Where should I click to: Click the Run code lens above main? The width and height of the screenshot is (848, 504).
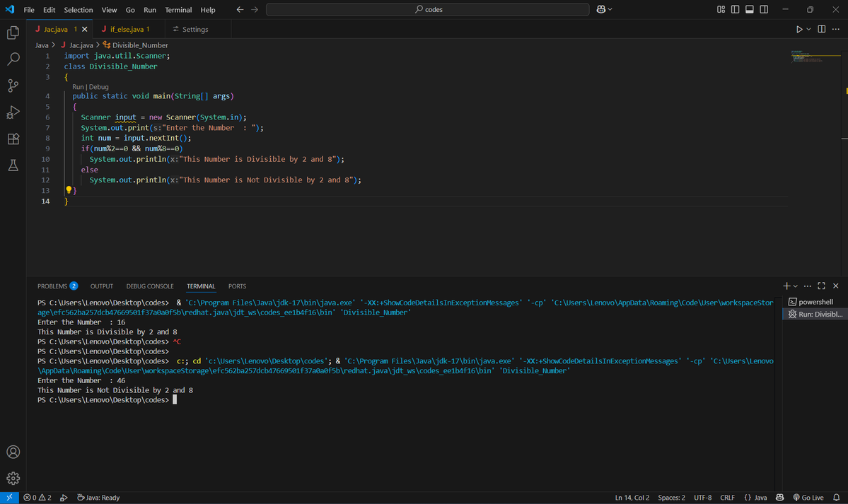pos(78,86)
